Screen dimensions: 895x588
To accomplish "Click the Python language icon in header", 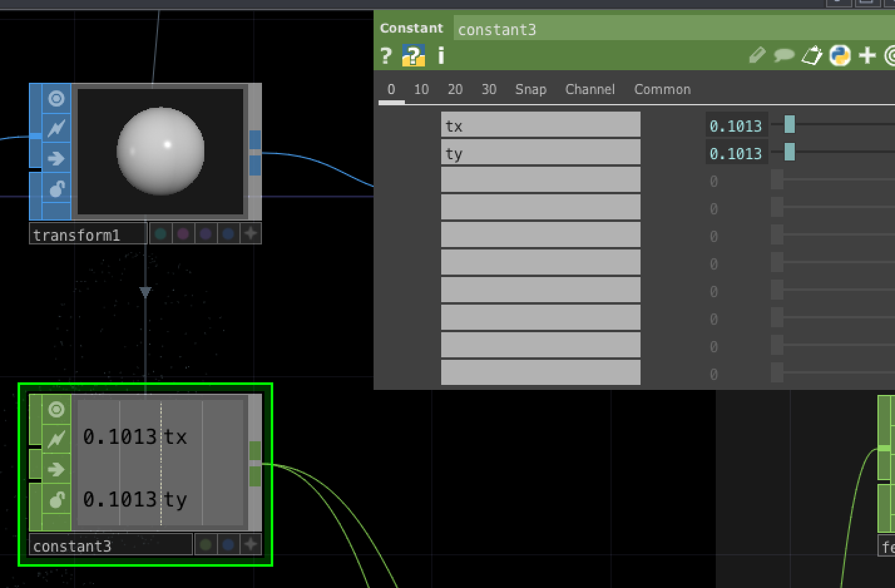I will pos(840,56).
